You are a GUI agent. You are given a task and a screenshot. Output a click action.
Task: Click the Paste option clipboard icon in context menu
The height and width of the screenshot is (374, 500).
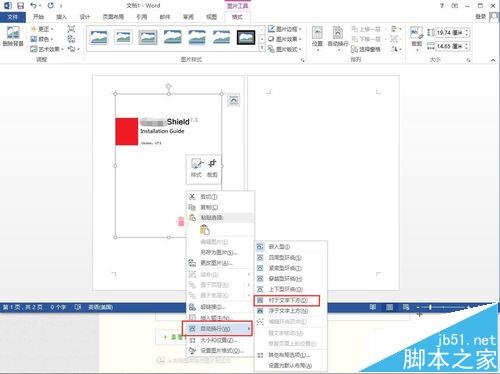coord(205,230)
